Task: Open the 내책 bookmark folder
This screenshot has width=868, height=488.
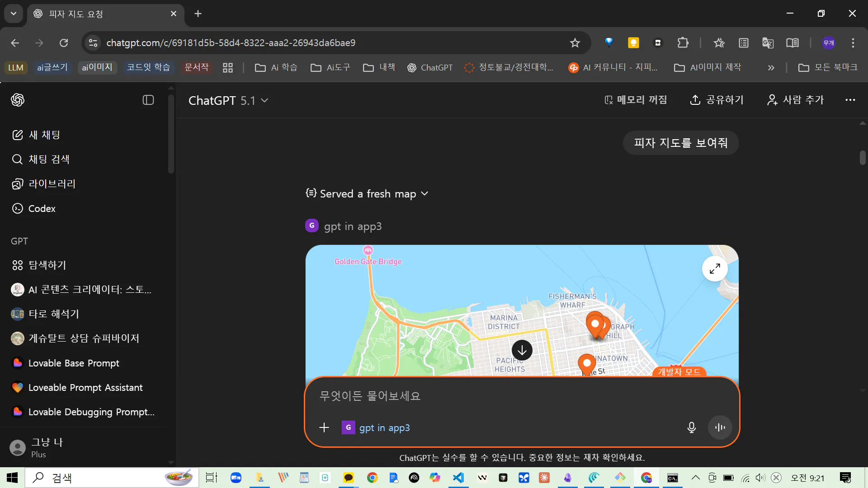Action: [379, 67]
